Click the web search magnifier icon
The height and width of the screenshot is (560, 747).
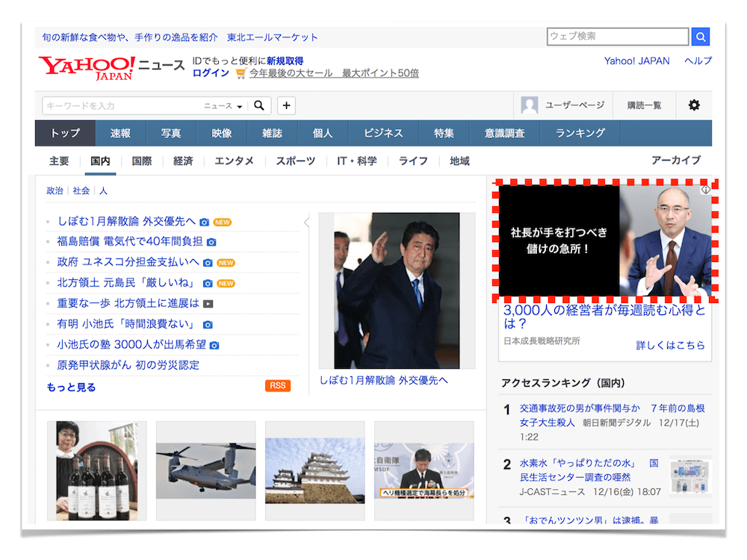(x=700, y=36)
